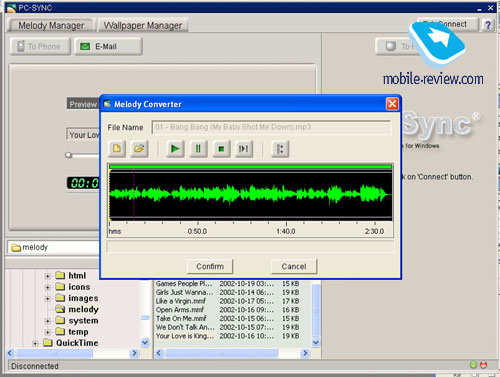Viewport: 500px width, 377px height.
Task: Select the images folder in tree
Action: point(83,298)
